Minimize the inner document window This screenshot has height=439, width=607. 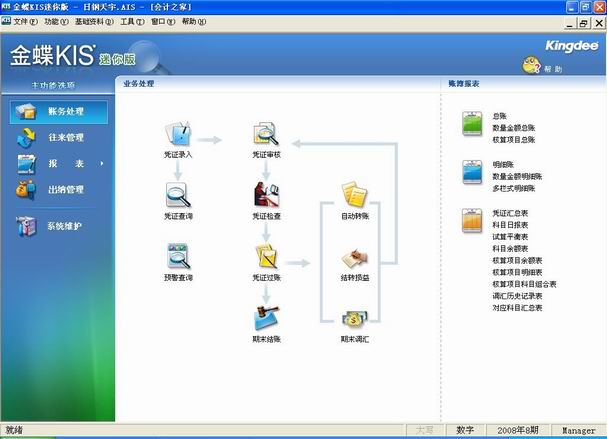click(x=569, y=23)
